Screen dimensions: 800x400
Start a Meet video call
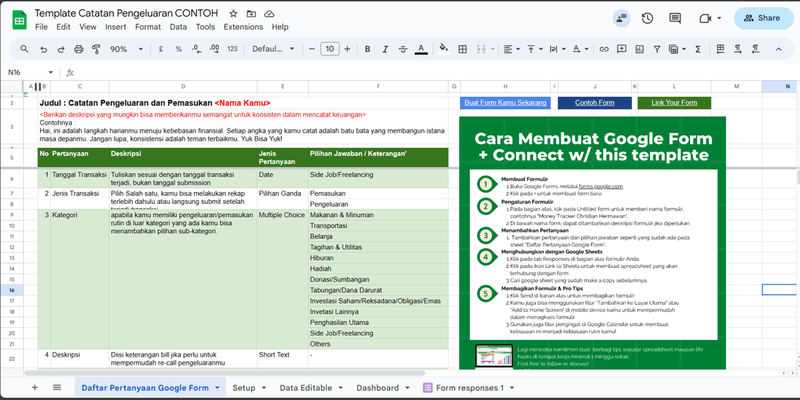705,18
